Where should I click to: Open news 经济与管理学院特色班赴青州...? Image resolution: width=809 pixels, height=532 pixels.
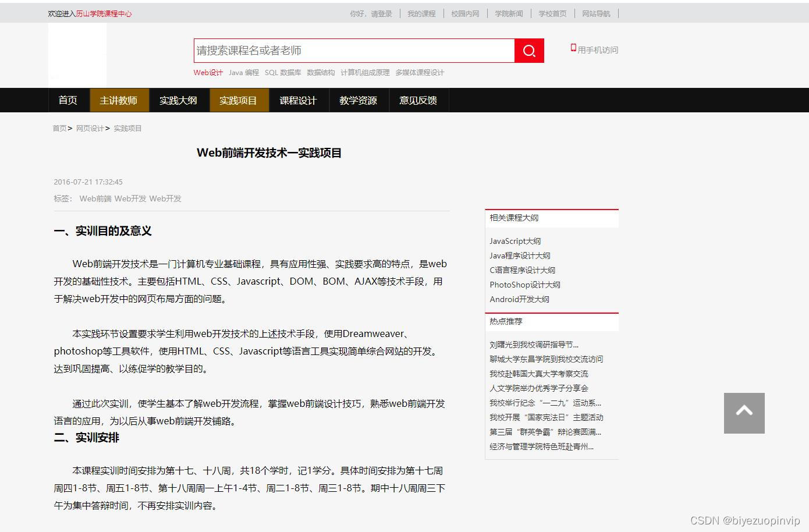542,446
